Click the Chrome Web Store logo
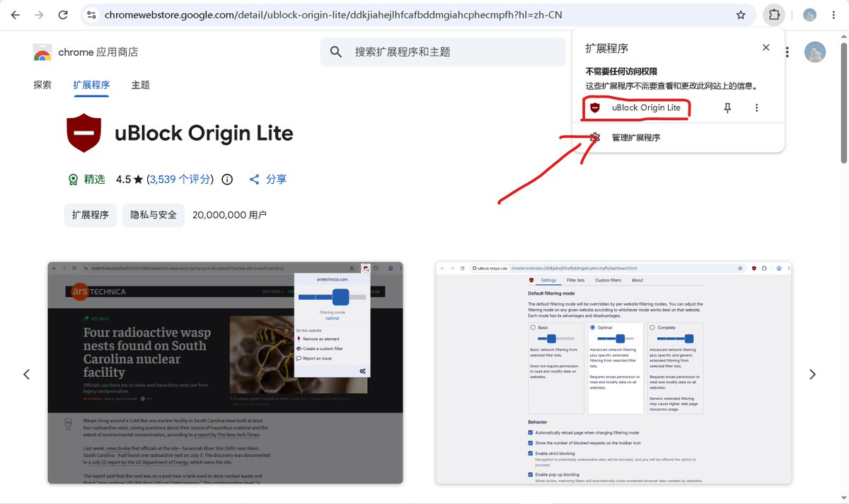The image size is (849, 504). click(42, 52)
